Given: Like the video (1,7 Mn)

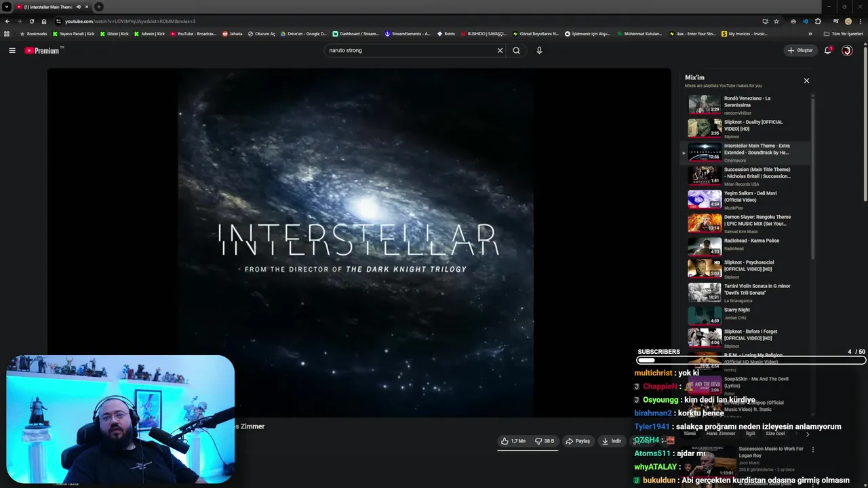Looking at the screenshot, I should coord(513,441).
